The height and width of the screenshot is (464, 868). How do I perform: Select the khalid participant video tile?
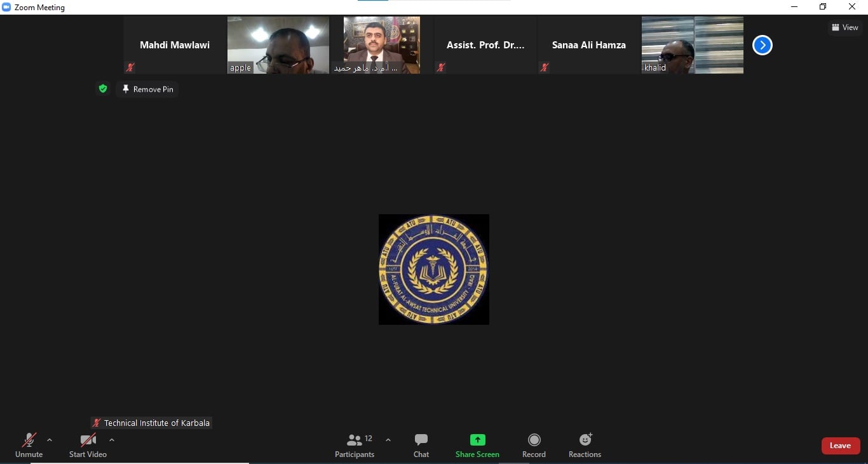693,45
